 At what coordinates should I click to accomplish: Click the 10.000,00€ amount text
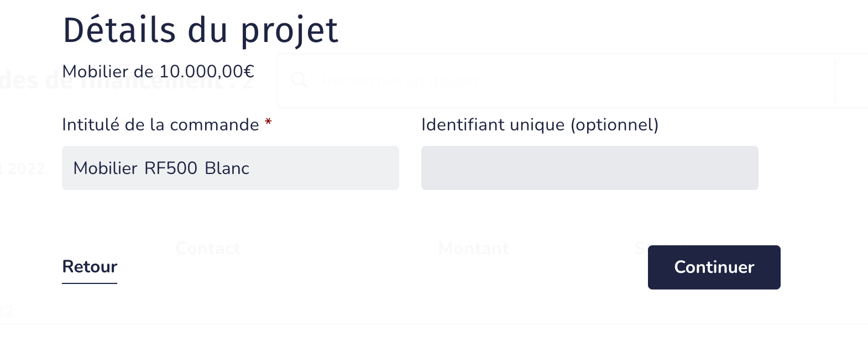coord(207,71)
